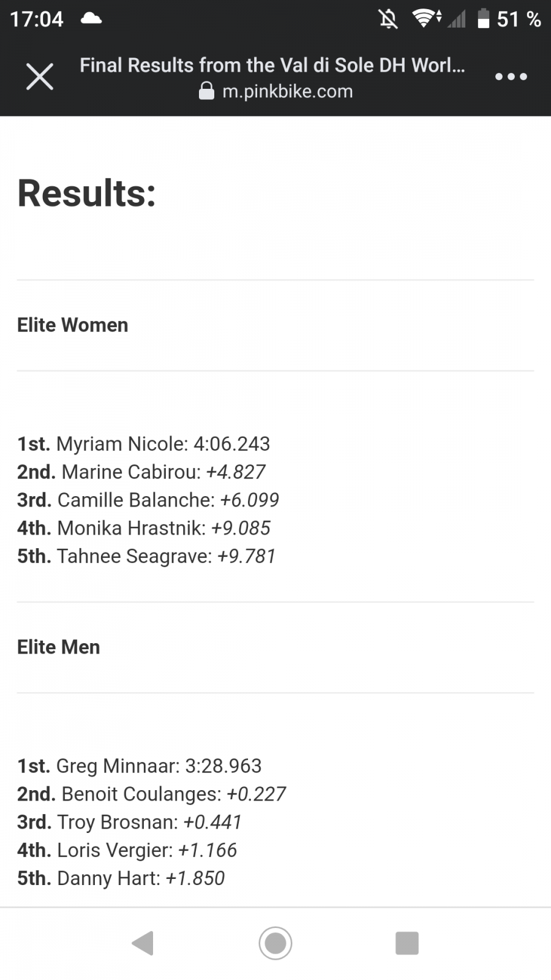
Task: Open recent apps with the square button
Action: pyautogui.click(x=407, y=943)
